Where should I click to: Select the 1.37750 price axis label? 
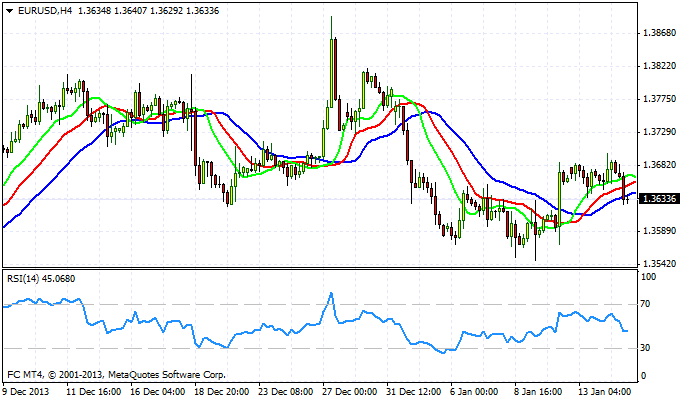coord(660,99)
